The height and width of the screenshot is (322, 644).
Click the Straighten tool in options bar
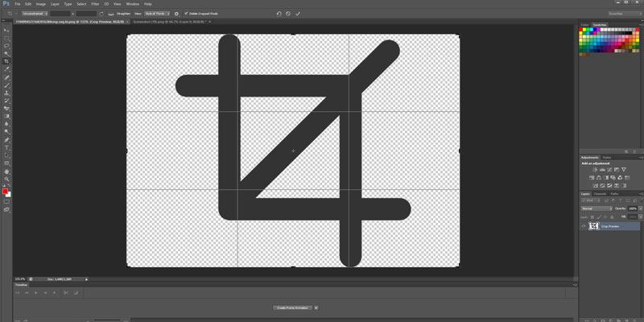(110, 14)
